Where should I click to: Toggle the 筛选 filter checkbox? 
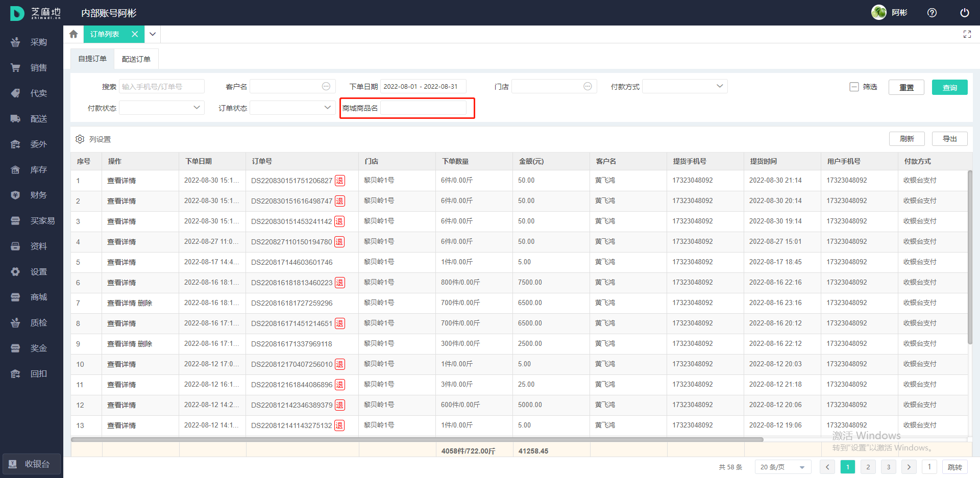(x=854, y=87)
